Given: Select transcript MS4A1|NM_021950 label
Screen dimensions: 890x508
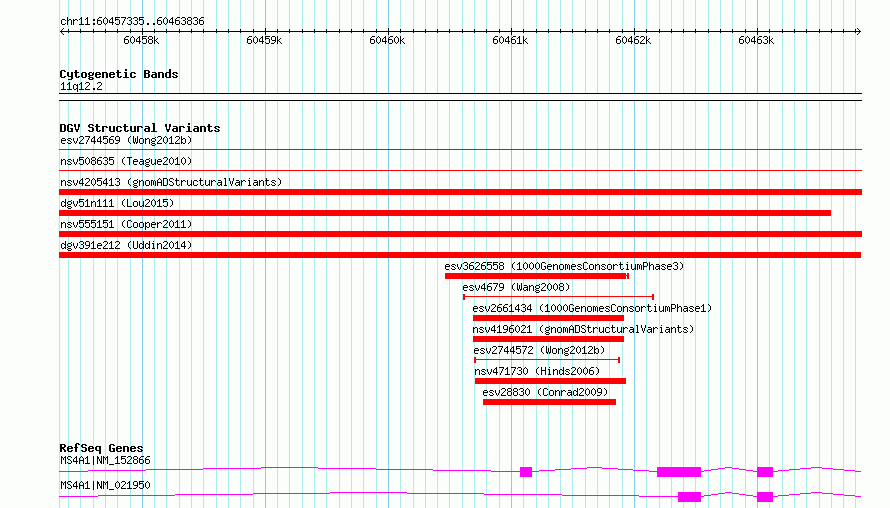Looking at the screenshot, I should [105, 485].
